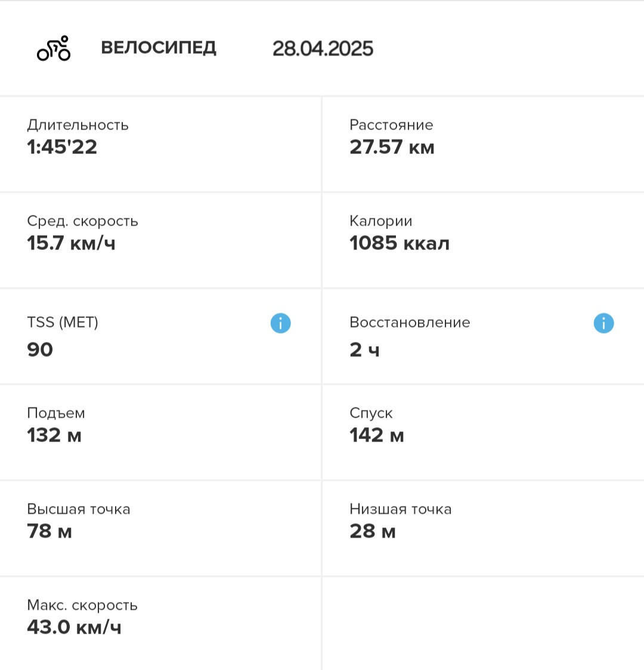The image size is (644, 670).
Task: Open the Калории 1085 ккал tile
Action: tap(484, 240)
